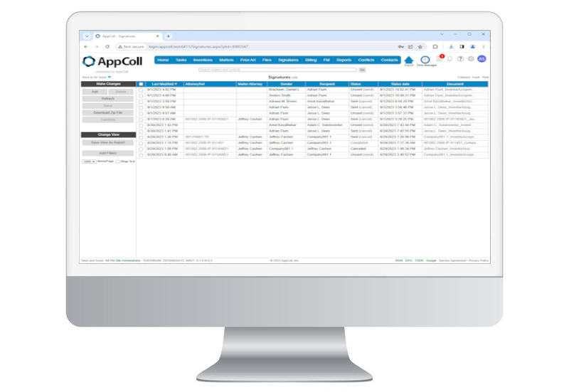Open the Home menu tab

163,60
